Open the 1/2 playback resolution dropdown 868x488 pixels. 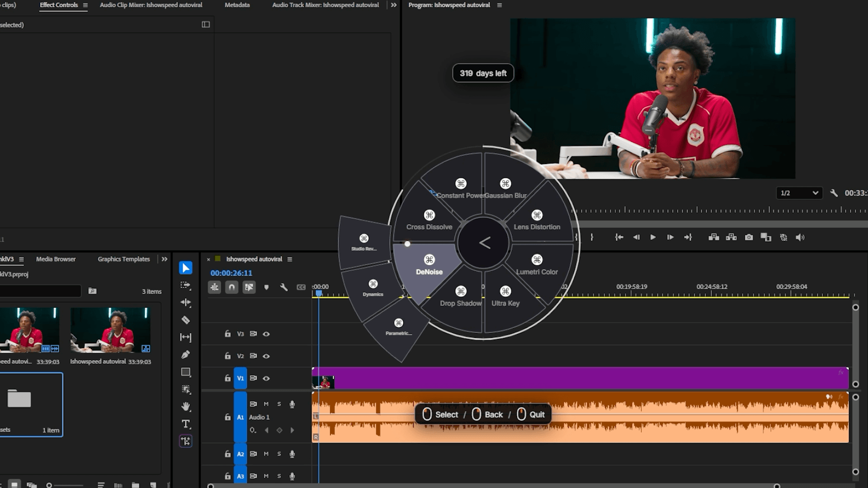point(799,193)
